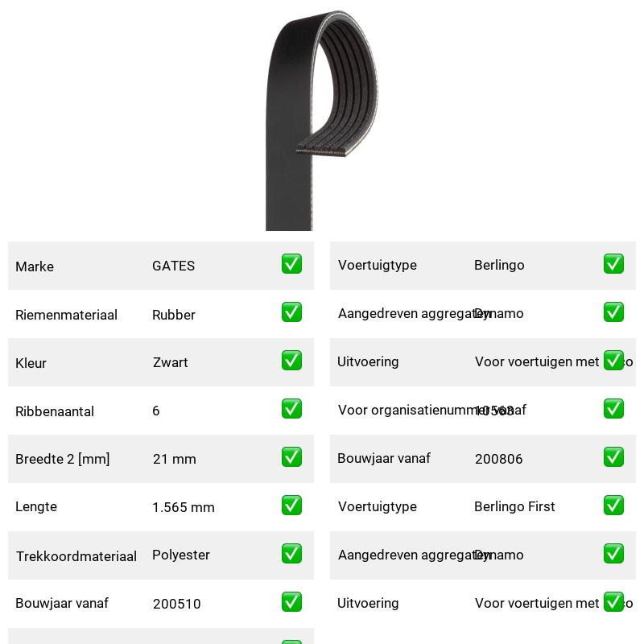Click the checkmark in the first Dynamo row
This screenshot has width=644, height=644.
tap(613, 312)
